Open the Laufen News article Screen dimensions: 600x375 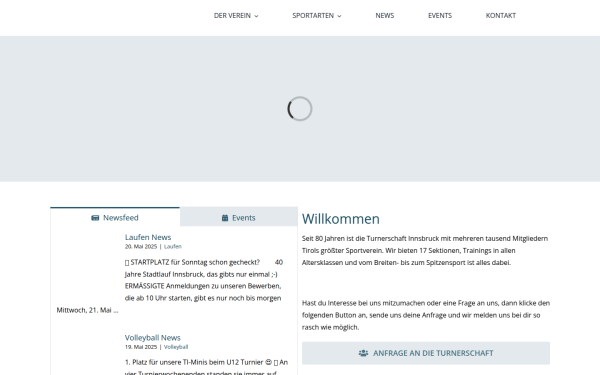[148, 237]
